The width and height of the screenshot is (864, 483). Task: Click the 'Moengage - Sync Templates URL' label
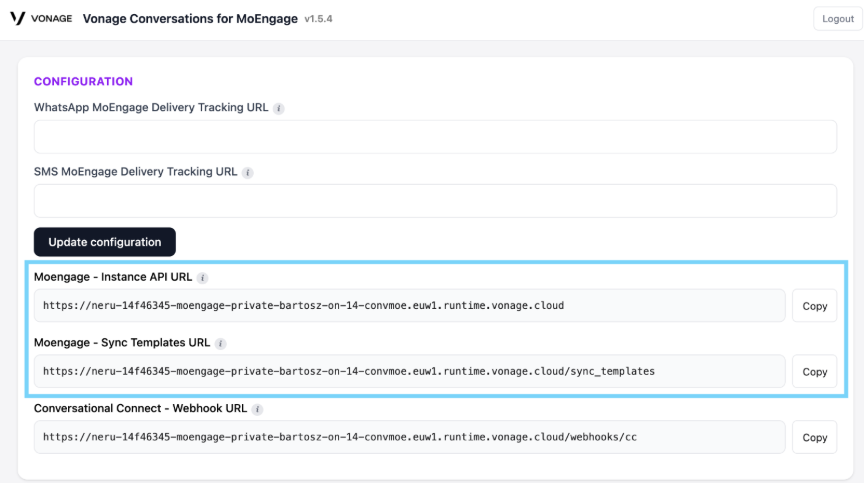tap(122, 343)
